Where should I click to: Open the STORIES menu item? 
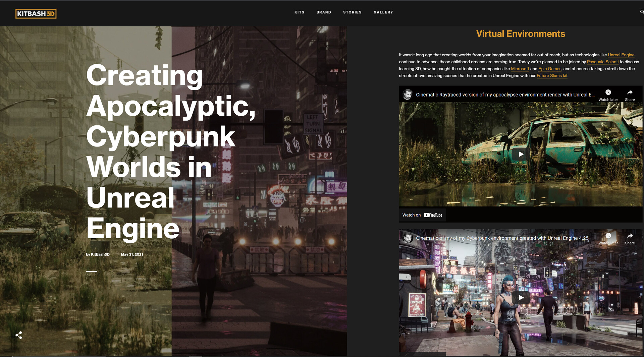(352, 12)
